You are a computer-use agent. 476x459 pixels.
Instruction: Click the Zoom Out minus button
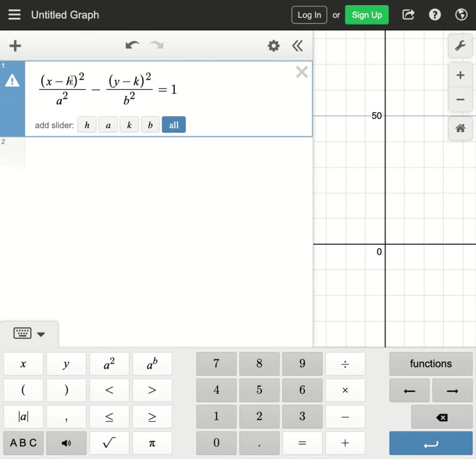coord(460,99)
